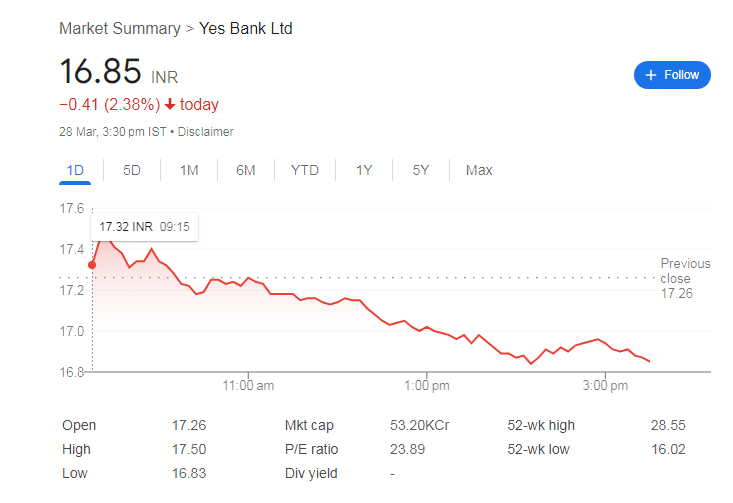Show the 6M price chart
The image size is (733, 503).
coord(246,170)
